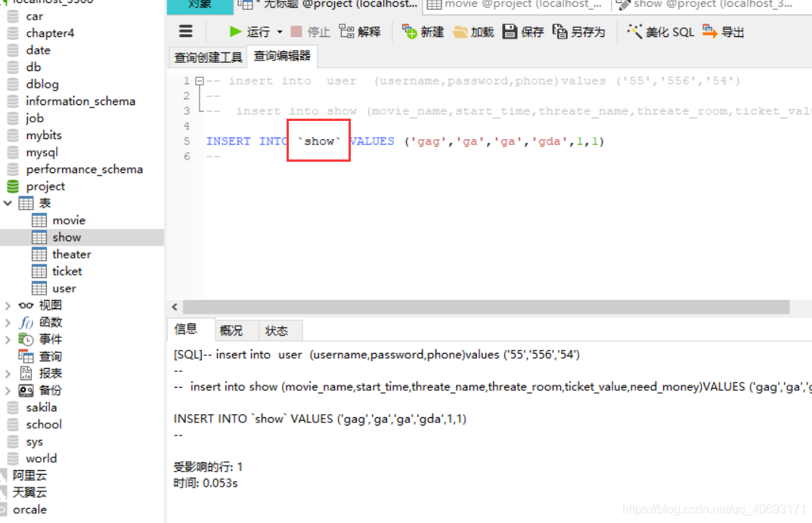
Task: Choose Save As (另存为)
Action: pos(578,32)
